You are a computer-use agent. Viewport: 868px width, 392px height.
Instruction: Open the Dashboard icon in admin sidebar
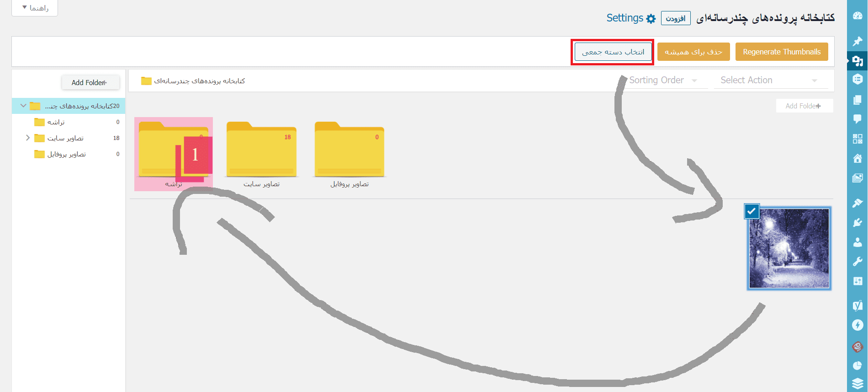click(857, 16)
